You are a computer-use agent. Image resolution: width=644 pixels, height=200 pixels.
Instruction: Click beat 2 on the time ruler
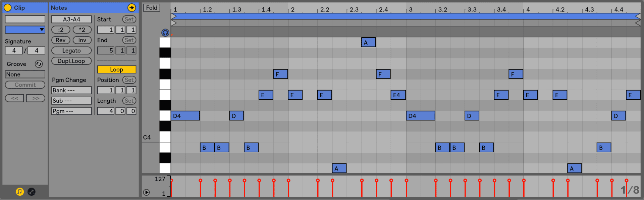pos(292,9)
